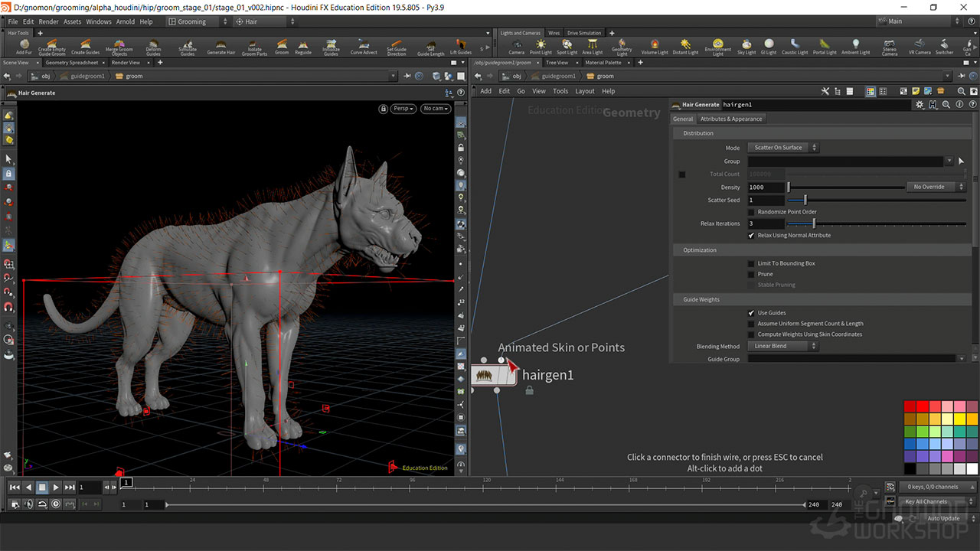Enable Limit To Bounding Box option

point(752,263)
